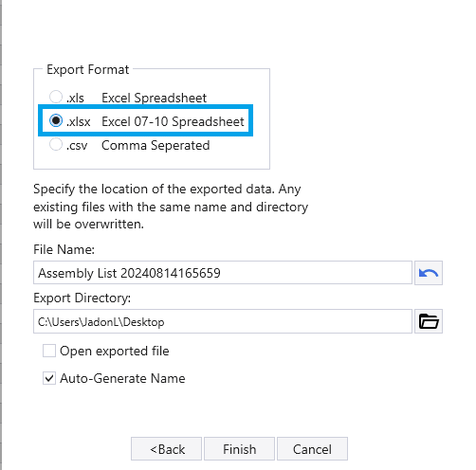Disable the Auto-Generate Name checkbox

pyautogui.click(x=49, y=378)
